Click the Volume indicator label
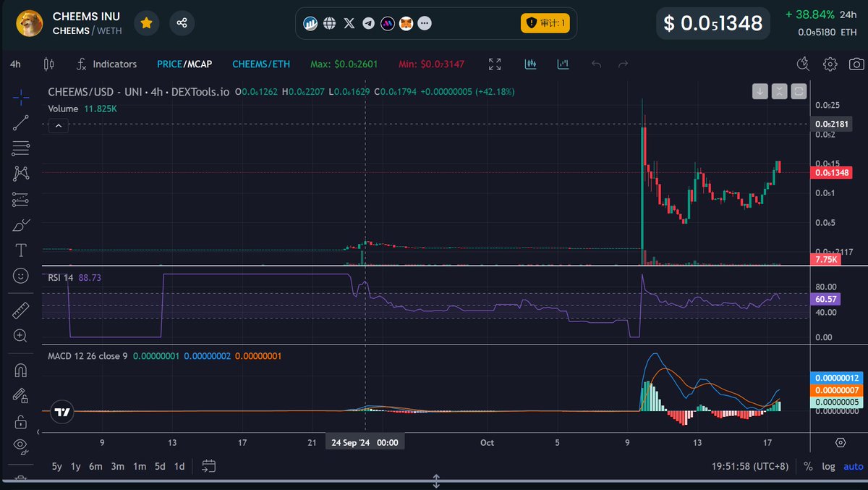Image resolution: width=868 pixels, height=490 pixels. [64, 108]
